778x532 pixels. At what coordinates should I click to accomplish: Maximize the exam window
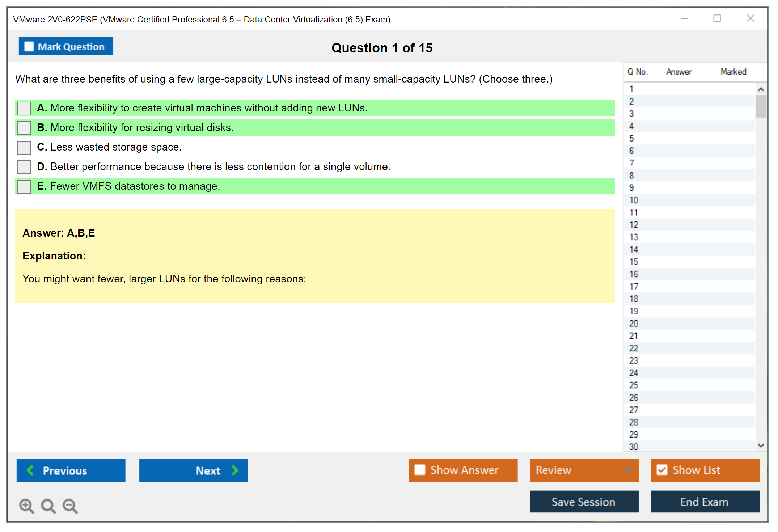coord(717,18)
